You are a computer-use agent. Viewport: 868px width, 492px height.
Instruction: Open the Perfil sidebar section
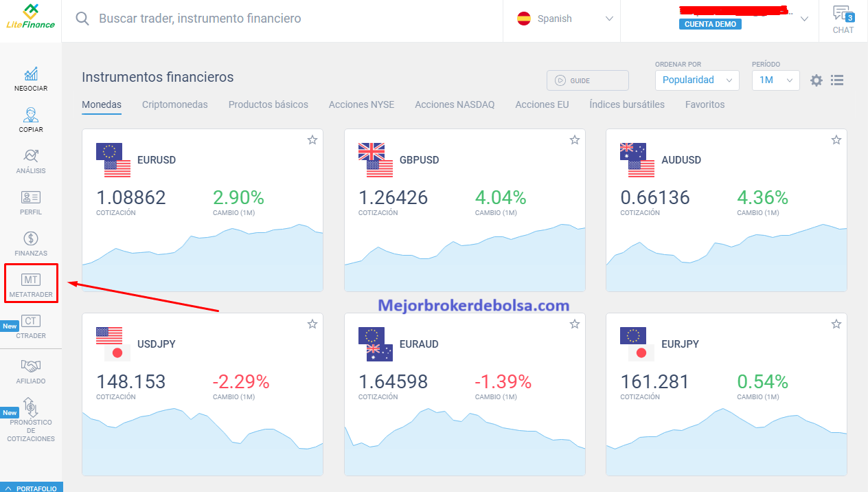click(x=31, y=203)
